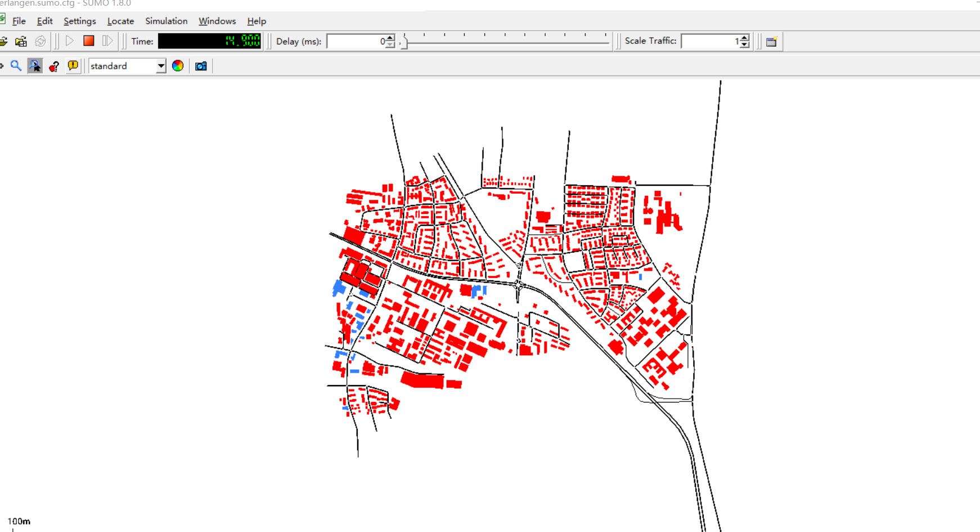Screen dimensions: 980x532
Task: Toggle the selection cursor zoom tool
Action: (35, 66)
